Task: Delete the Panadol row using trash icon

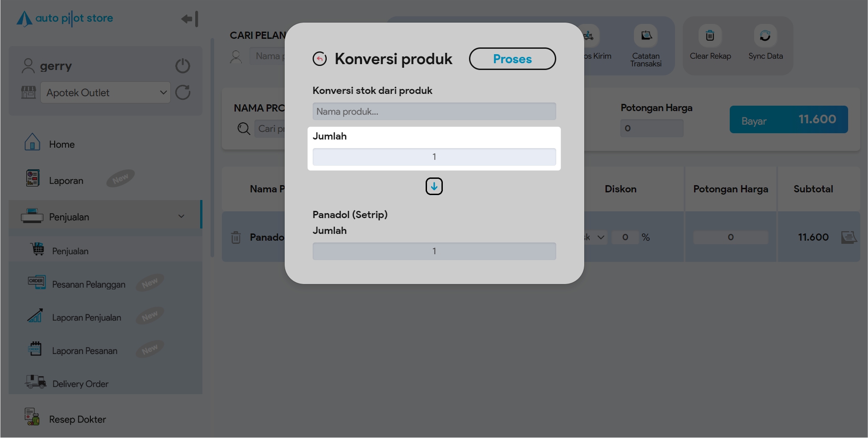Action: (x=236, y=238)
